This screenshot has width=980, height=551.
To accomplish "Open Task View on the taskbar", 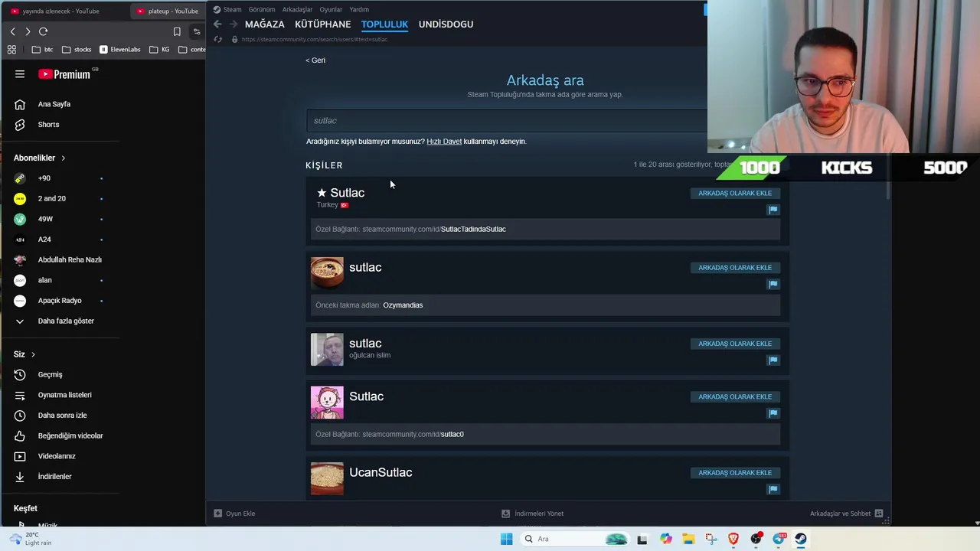I will tap(642, 539).
